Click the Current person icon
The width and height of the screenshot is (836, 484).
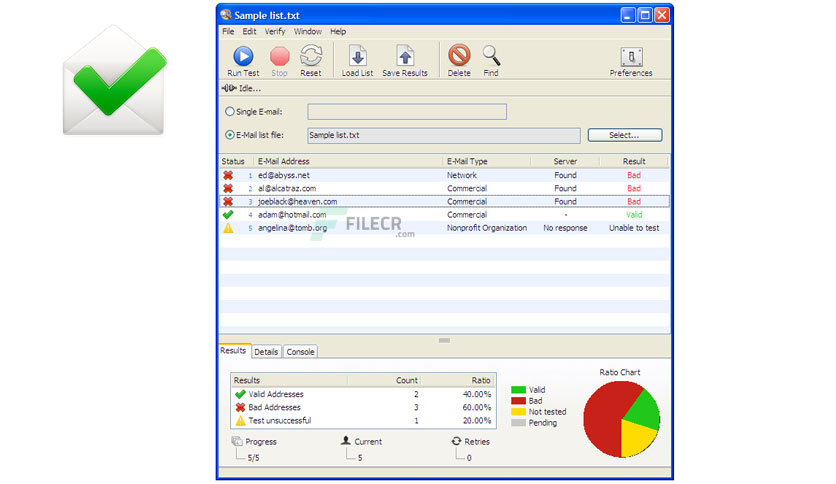pyautogui.click(x=345, y=440)
